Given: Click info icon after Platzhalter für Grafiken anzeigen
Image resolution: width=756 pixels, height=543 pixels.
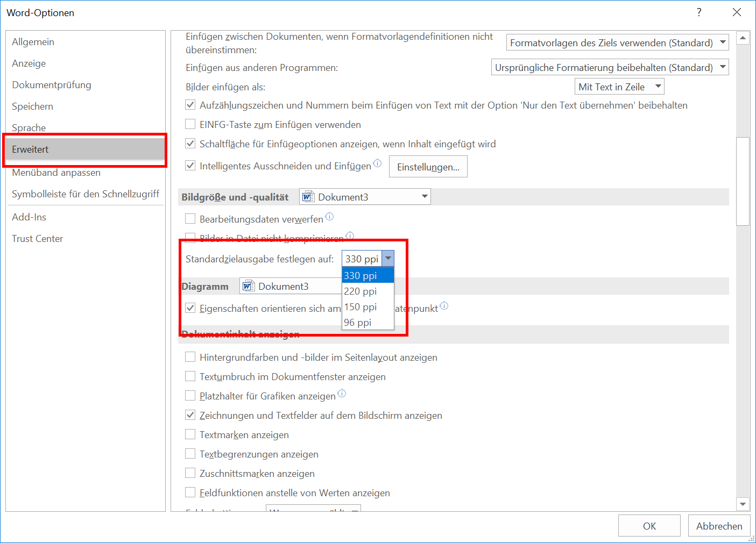Looking at the screenshot, I should (342, 394).
